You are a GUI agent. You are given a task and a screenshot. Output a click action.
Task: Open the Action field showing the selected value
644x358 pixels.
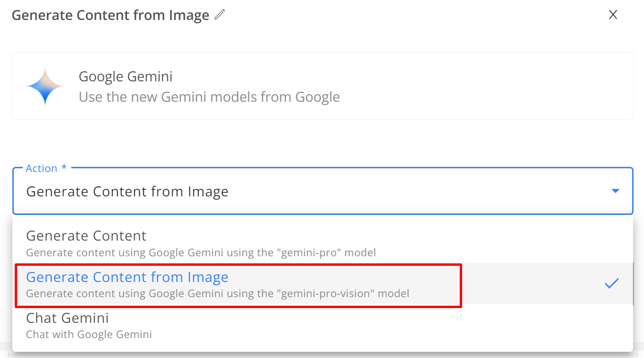click(322, 191)
